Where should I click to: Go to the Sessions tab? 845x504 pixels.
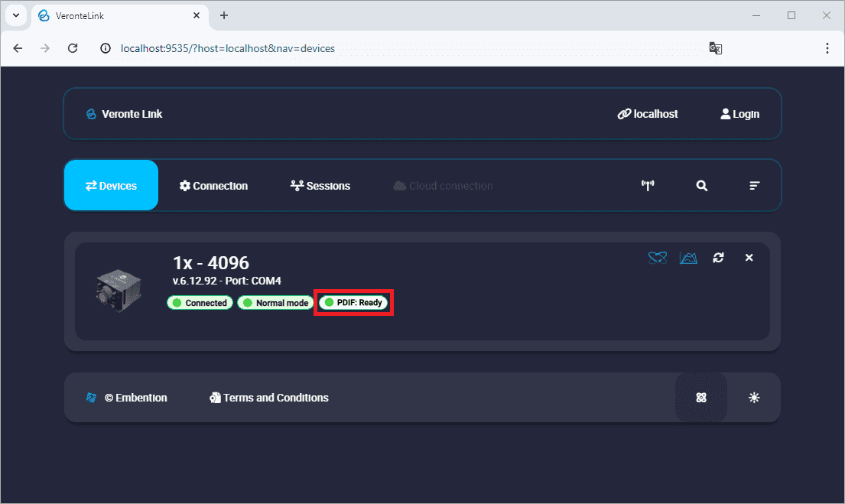(x=320, y=186)
